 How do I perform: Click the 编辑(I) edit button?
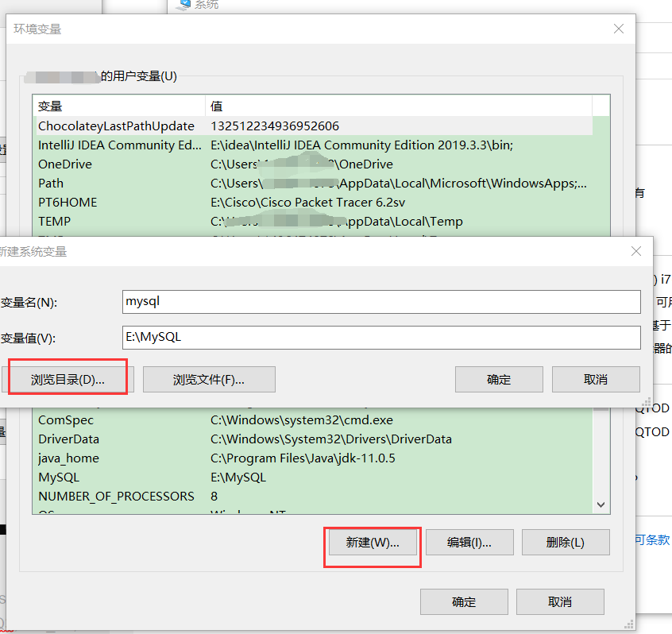click(469, 542)
